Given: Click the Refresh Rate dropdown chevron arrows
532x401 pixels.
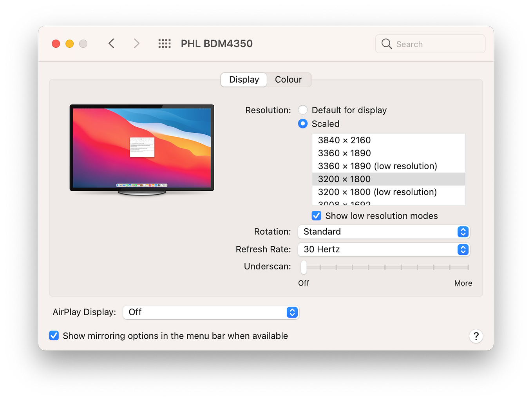Looking at the screenshot, I should [463, 249].
